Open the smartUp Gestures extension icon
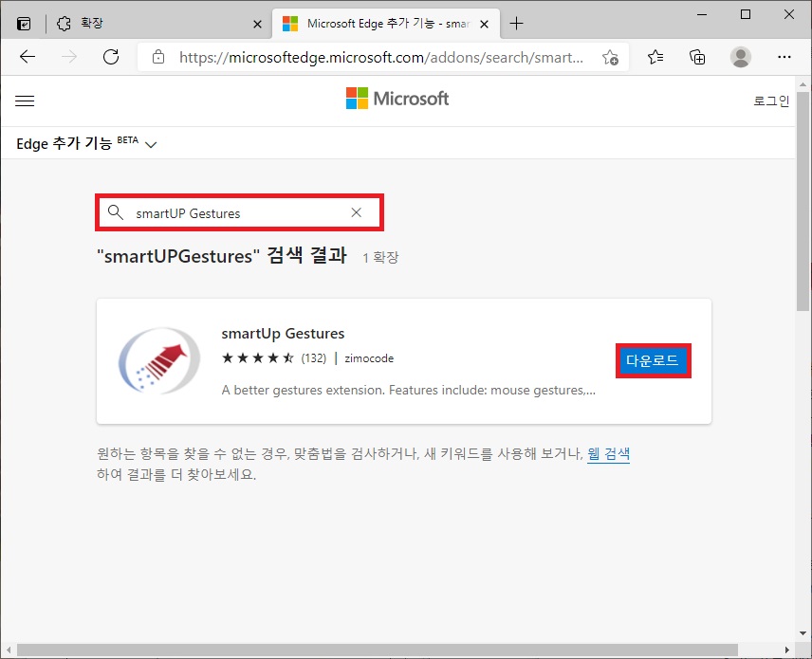 159,360
